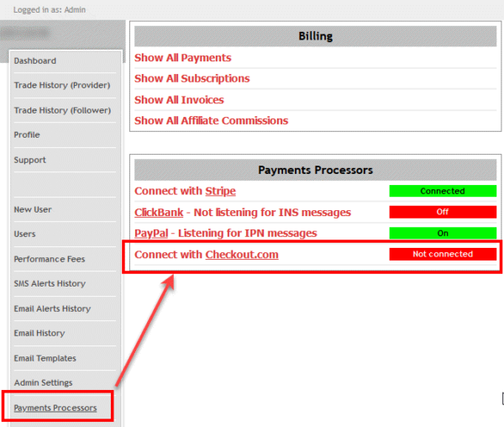The height and width of the screenshot is (427, 504).
Task: Open the Profile sidebar item
Action: tap(27, 134)
